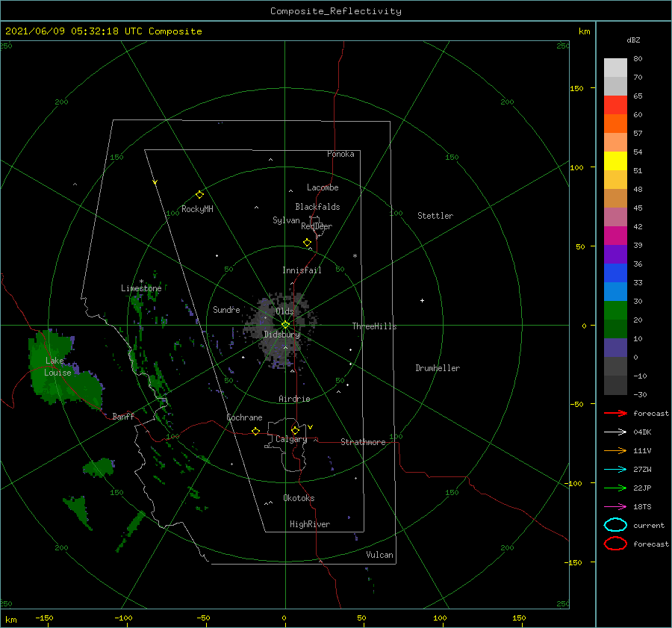
Task: Click the dBZ legend heading
Action: (x=633, y=40)
